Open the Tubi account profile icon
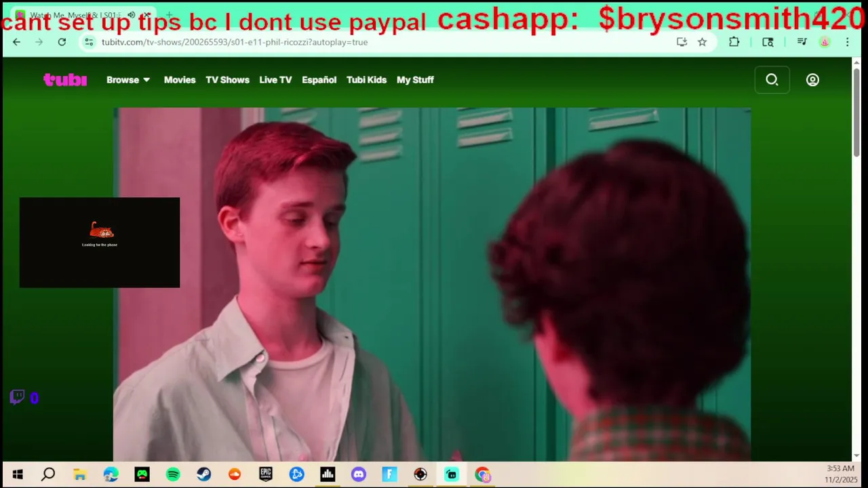868x488 pixels. (812, 80)
